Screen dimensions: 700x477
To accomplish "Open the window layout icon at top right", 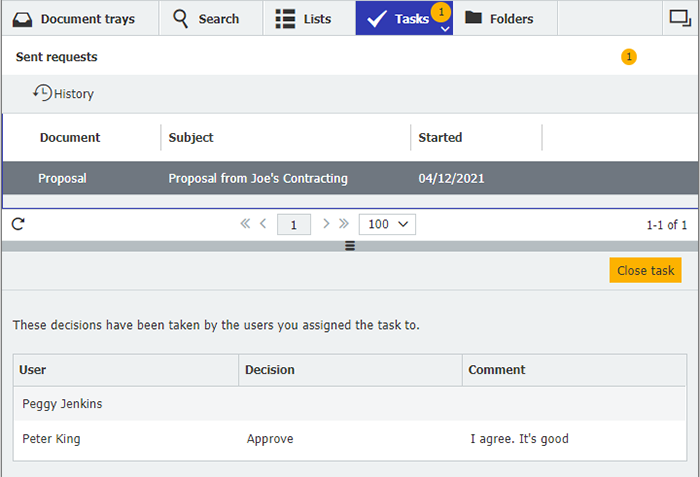I will point(679,18).
